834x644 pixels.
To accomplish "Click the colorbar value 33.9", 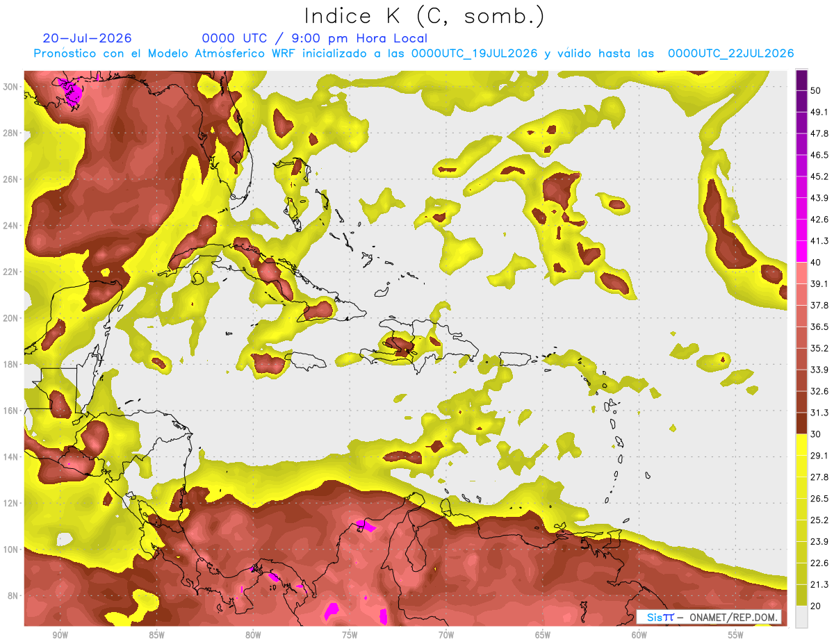I will (820, 370).
